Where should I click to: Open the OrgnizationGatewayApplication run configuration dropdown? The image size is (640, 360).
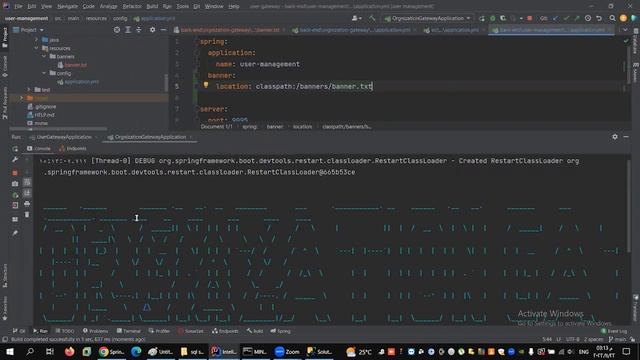428,18
